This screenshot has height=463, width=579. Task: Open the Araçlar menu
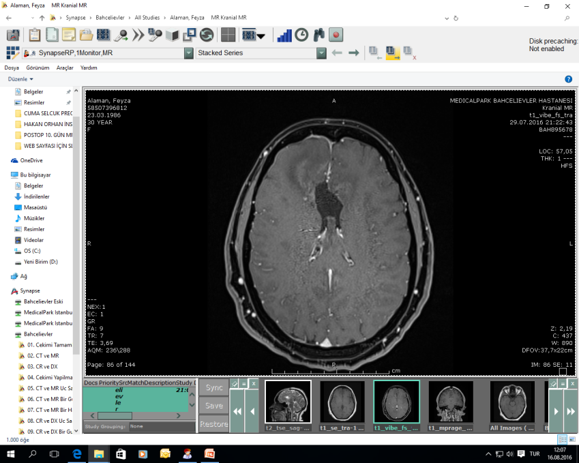pyautogui.click(x=65, y=68)
